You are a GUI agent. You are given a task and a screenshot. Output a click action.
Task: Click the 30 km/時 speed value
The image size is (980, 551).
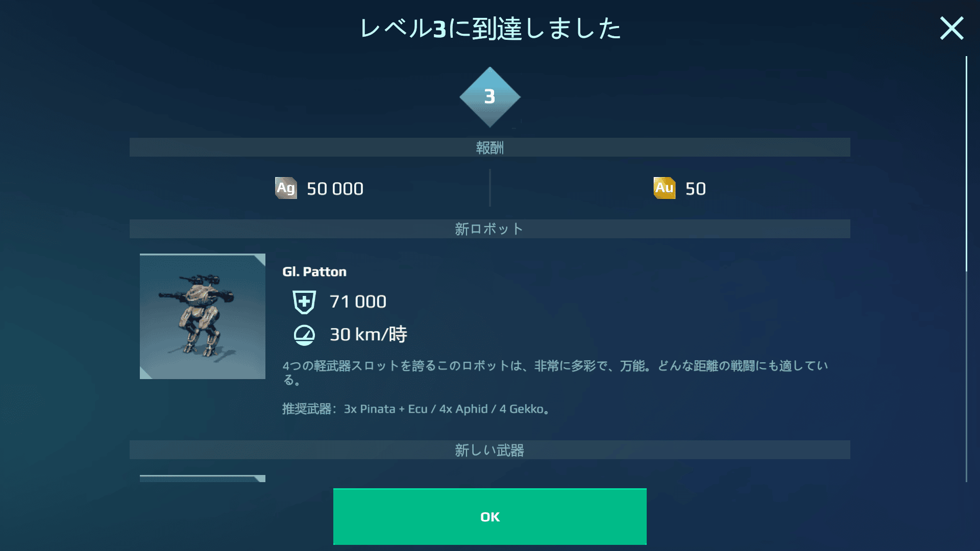click(369, 335)
